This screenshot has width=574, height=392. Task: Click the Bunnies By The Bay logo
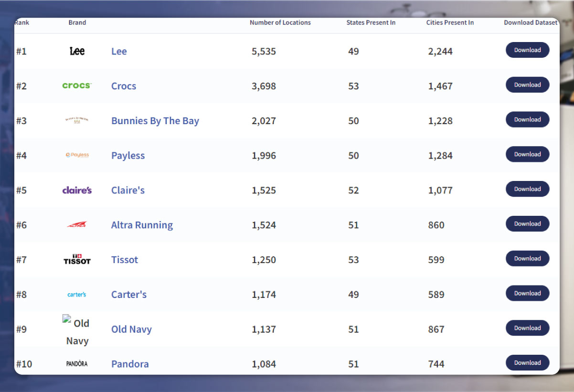77,120
